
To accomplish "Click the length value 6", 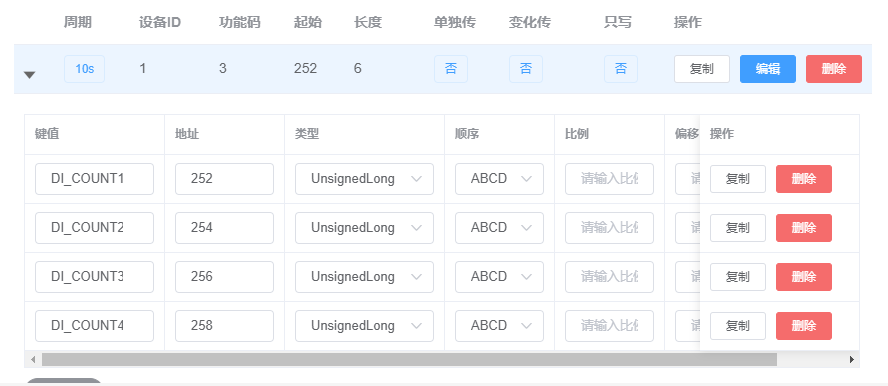I will (x=358, y=69).
